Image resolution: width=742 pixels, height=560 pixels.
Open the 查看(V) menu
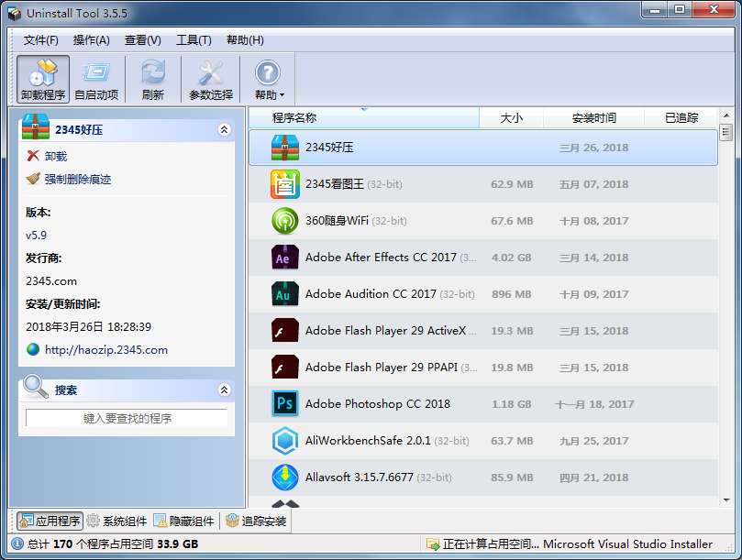click(x=142, y=40)
